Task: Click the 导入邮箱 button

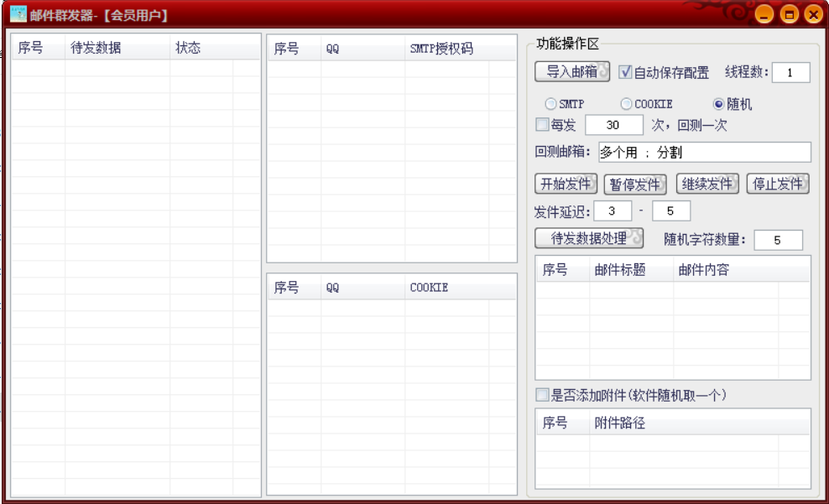Action: point(571,72)
